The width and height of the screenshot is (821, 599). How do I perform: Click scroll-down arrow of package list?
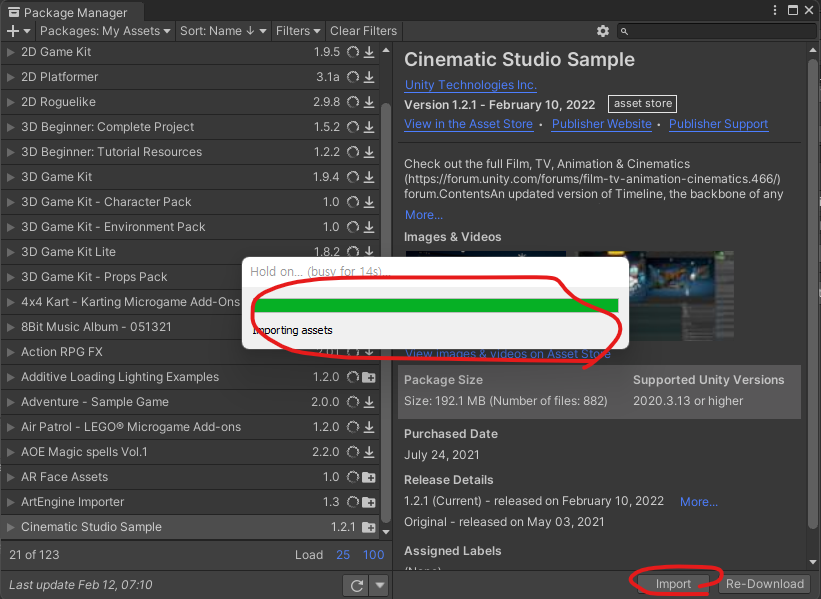[386, 532]
